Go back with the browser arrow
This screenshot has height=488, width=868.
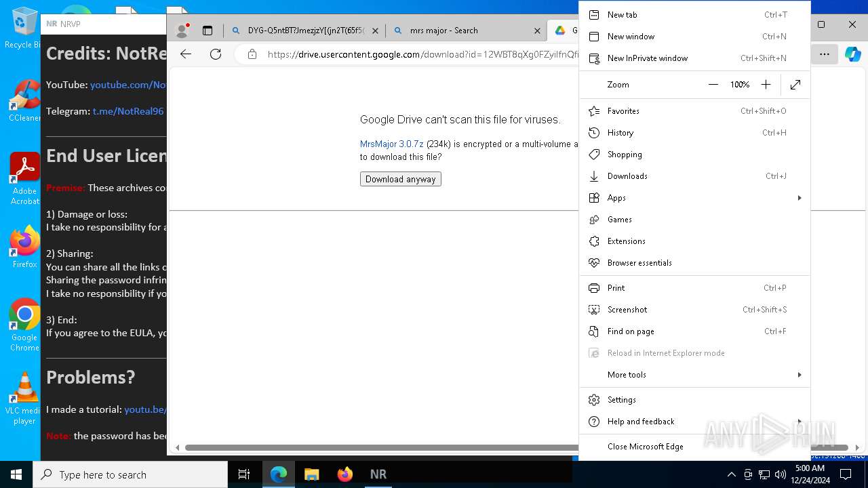click(x=186, y=54)
